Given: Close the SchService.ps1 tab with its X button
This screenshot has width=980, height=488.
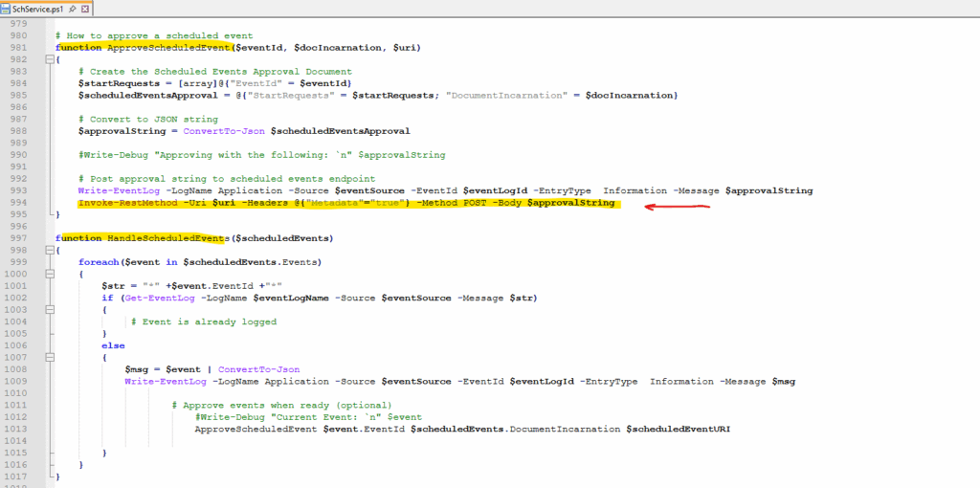Looking at the screenshot, I should pos(85,10).
